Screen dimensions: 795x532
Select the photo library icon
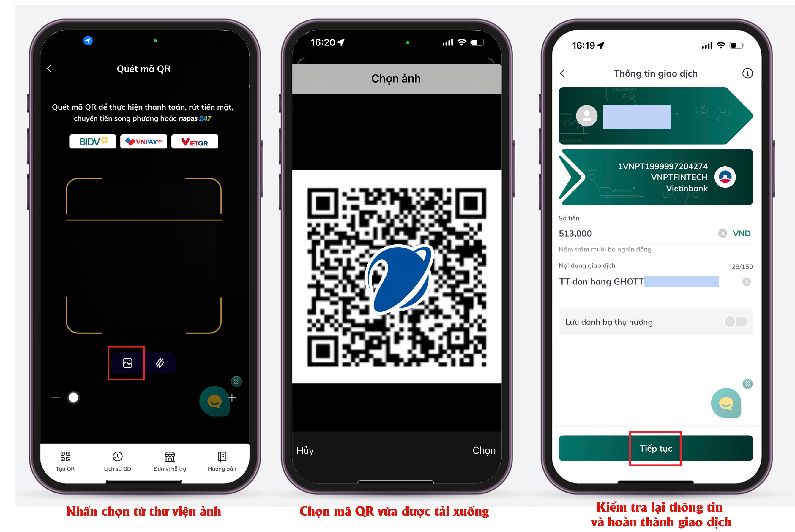(128, 363)
